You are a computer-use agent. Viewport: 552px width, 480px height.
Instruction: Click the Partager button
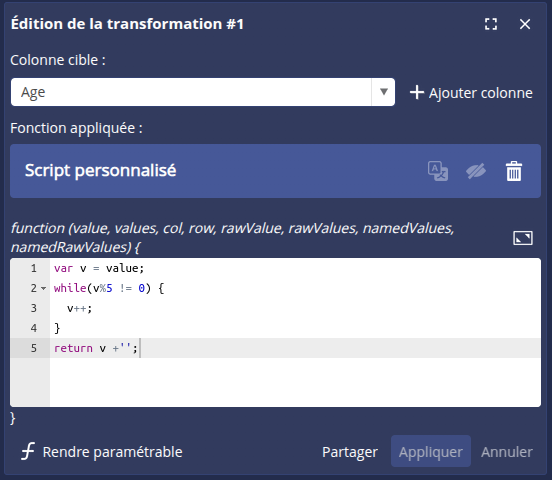(x=350, y=452)
